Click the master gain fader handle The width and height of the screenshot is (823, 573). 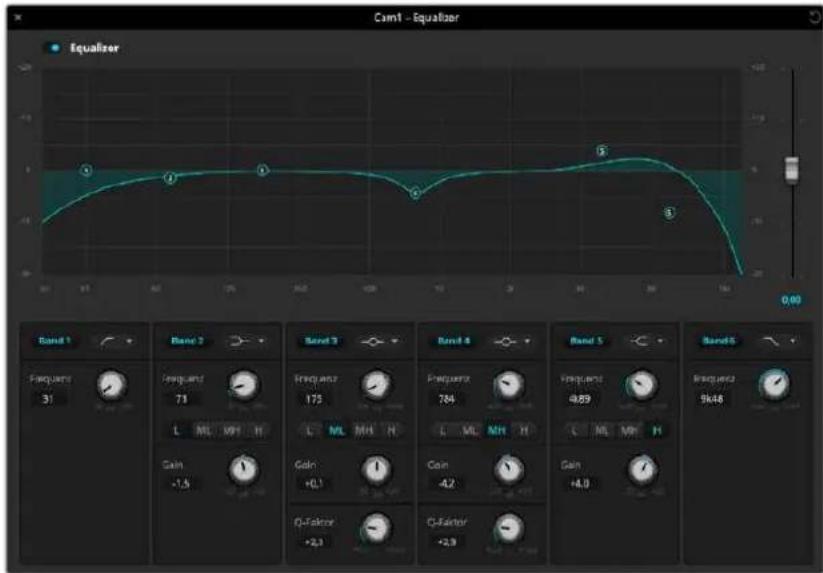click(792, 169)
